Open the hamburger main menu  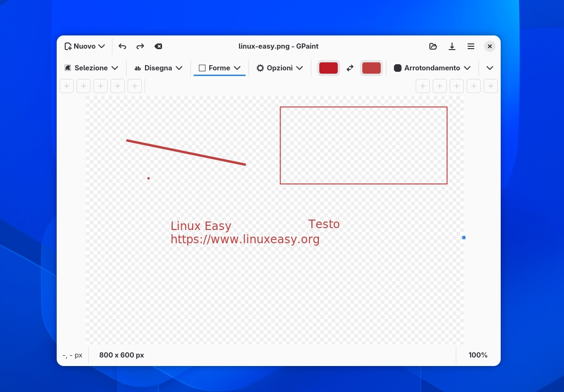coord(471,46)
